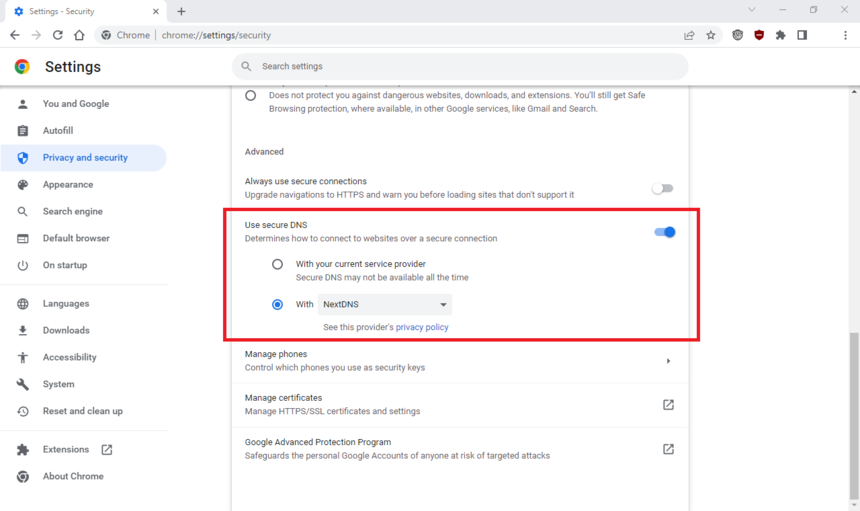Image resolution: width=860 pixels, height=511 pixels.
Task: Turn off the Use secure DNS toggle
Action: pos(664,232)
